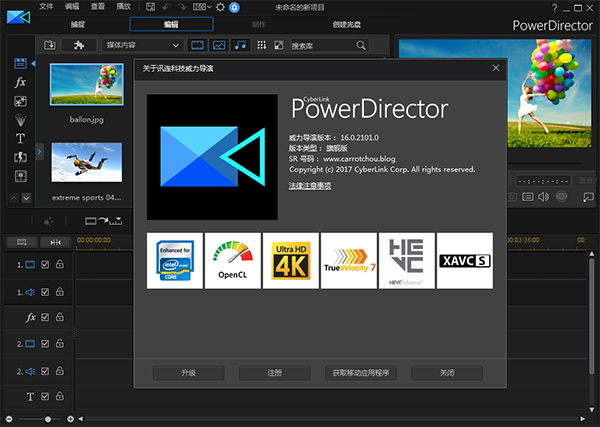The image size is (600, 427).
Task: Select the Title Room T icon in sidebar
Action: click(20, 138)
